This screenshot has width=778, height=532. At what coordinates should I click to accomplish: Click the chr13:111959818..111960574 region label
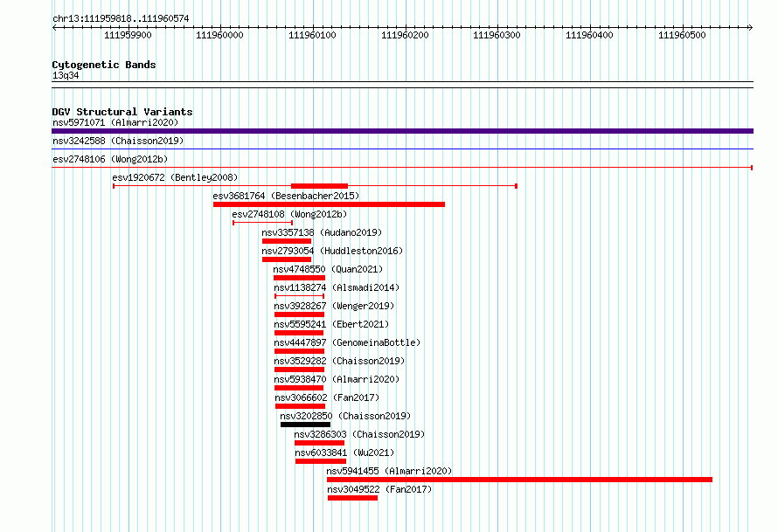coord(121,19)
